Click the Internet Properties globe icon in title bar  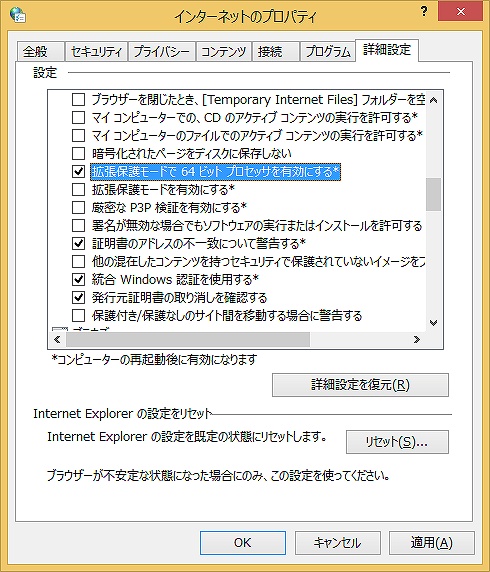tap(18, 15)
